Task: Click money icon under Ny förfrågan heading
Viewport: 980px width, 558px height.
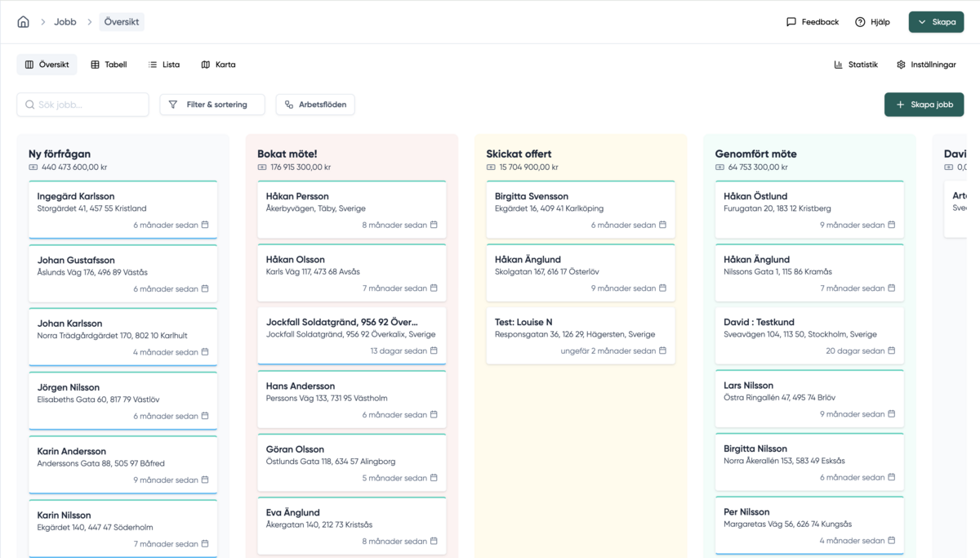Action: click(33, 167)
